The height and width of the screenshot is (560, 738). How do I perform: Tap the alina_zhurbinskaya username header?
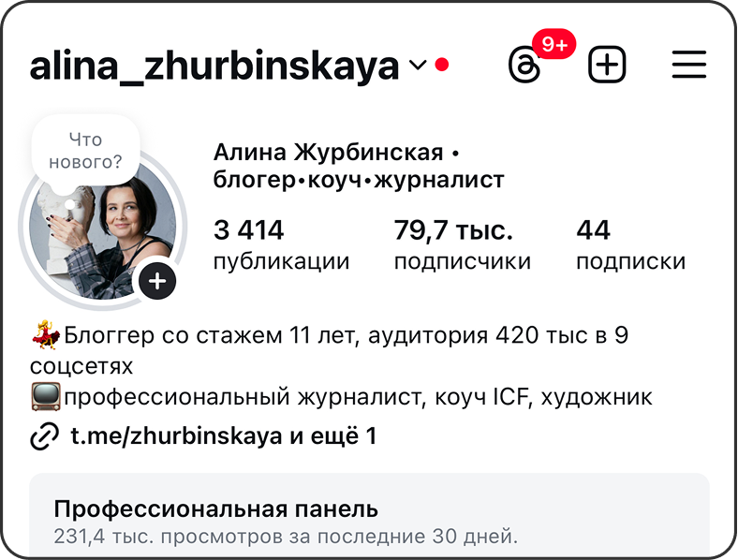pyautogui.click(x=214, y=66)
